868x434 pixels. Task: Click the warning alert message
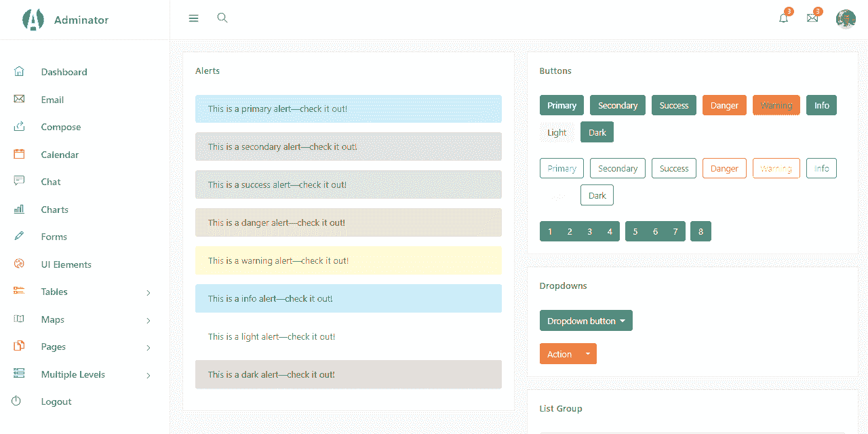tap(349, 260)
